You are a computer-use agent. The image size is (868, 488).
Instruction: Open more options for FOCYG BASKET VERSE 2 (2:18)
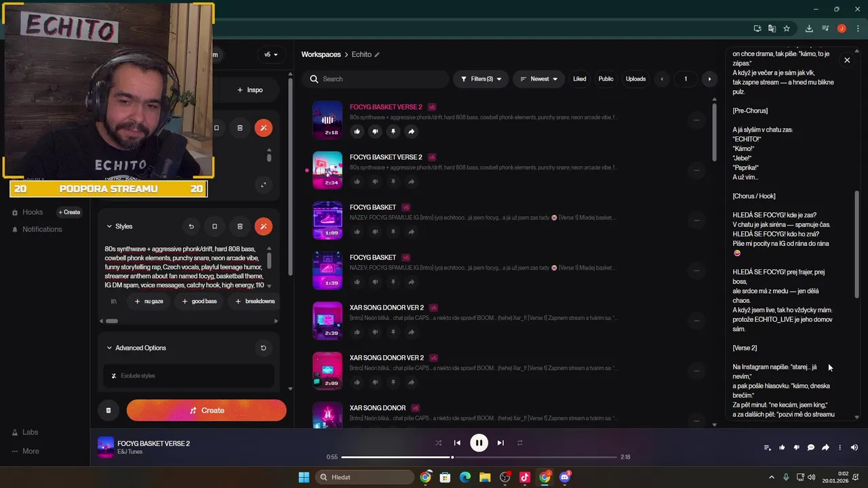point(696,120)
